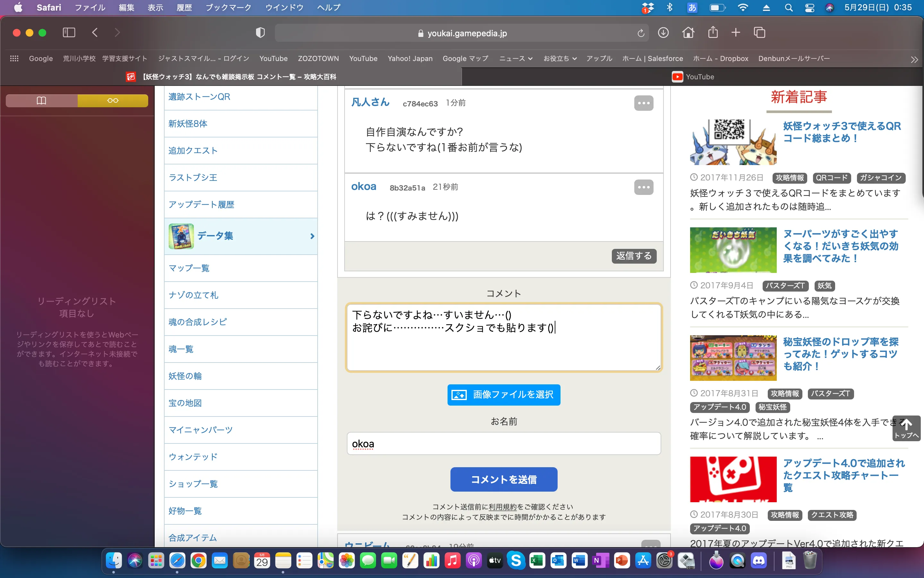The image size is (924, 578).
Task: Open Yahoo! Japan bookmark
Action: tap(410, 58)
